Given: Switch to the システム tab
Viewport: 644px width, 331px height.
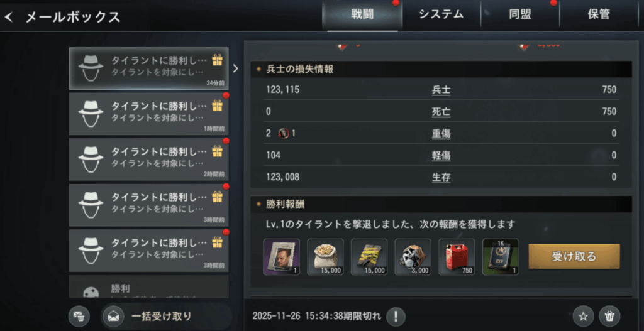Looking at the screenshot, I should click(x=441, y=15).
